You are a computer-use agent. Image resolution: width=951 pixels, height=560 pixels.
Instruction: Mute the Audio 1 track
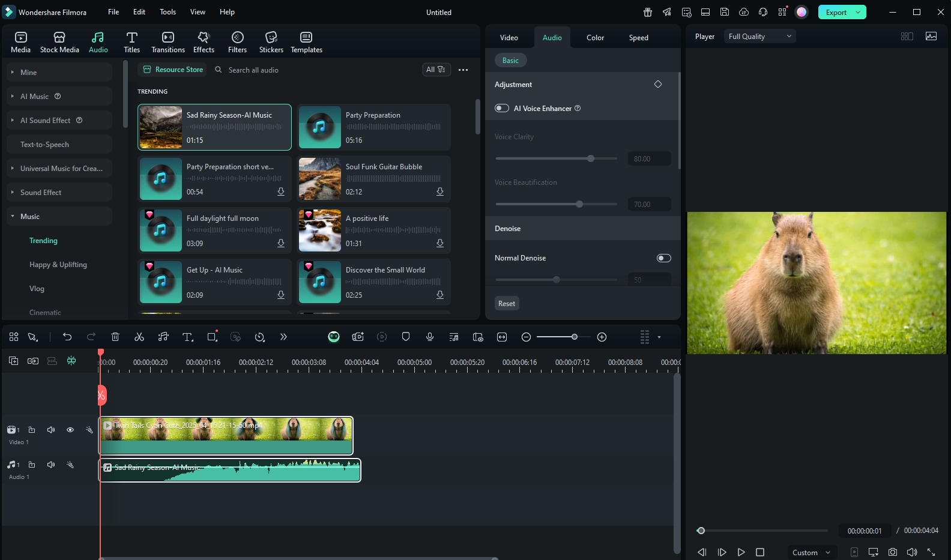pos(51,465)
